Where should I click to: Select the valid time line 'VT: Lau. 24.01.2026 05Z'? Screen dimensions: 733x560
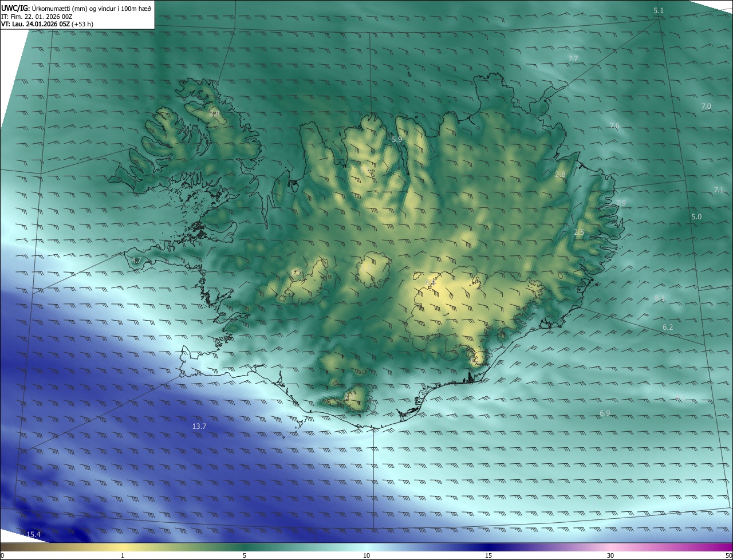pos(36,25)
